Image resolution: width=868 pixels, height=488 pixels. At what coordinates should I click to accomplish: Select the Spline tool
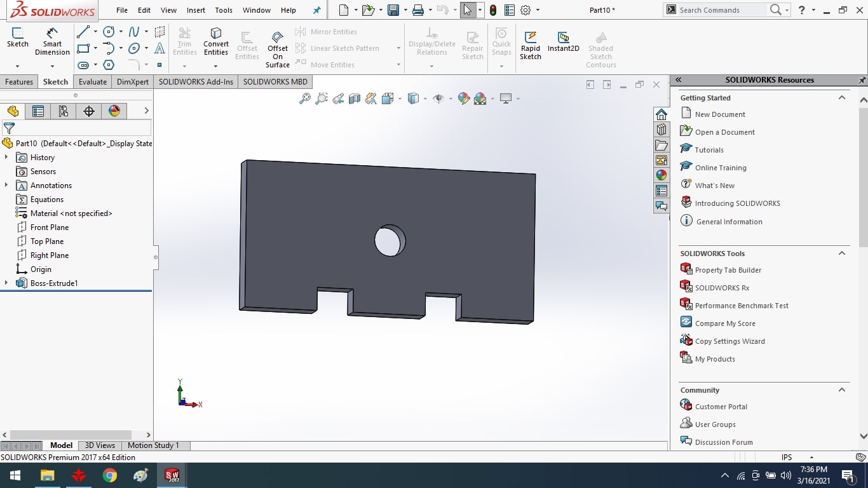134,32
